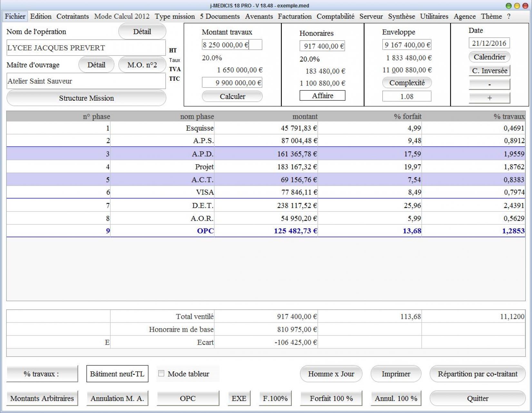
Task: Open the Cotraitants menu
Action: tap(73, 16)
